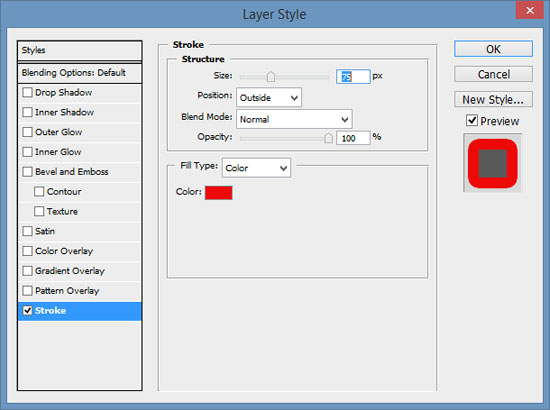Select Blending Options: Default entry
This screenshot has height=410, width=550.
pos(80,73)
